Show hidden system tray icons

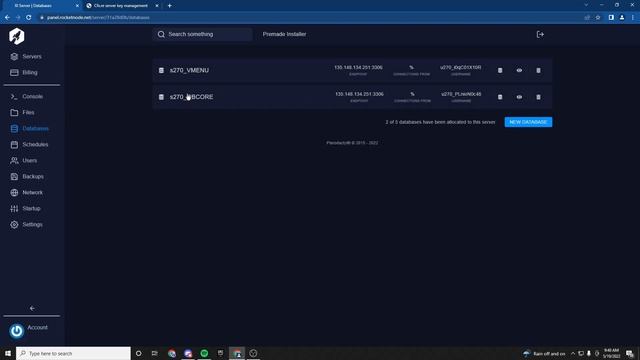tap(573, 353)
